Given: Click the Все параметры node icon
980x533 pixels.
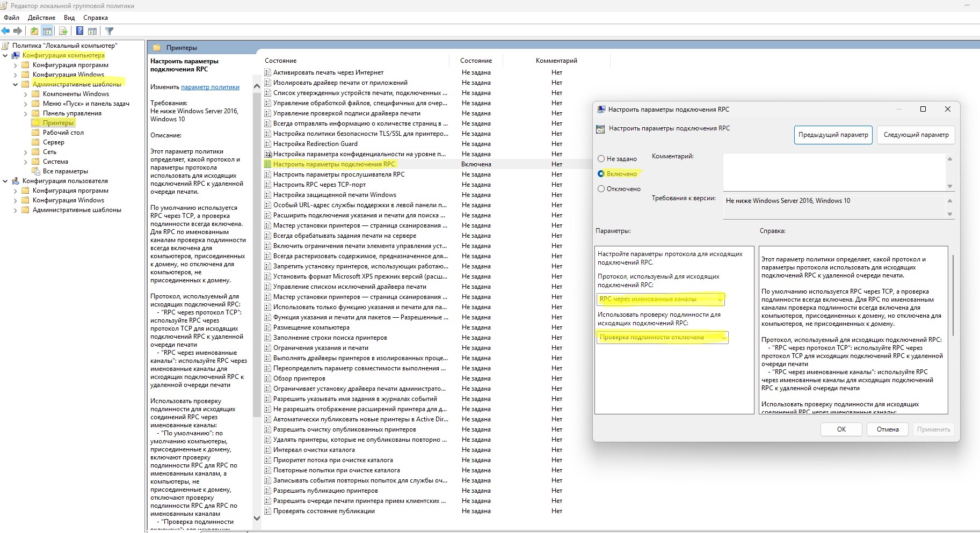Looking at the screenshot, I should click(x=36, y=171).
